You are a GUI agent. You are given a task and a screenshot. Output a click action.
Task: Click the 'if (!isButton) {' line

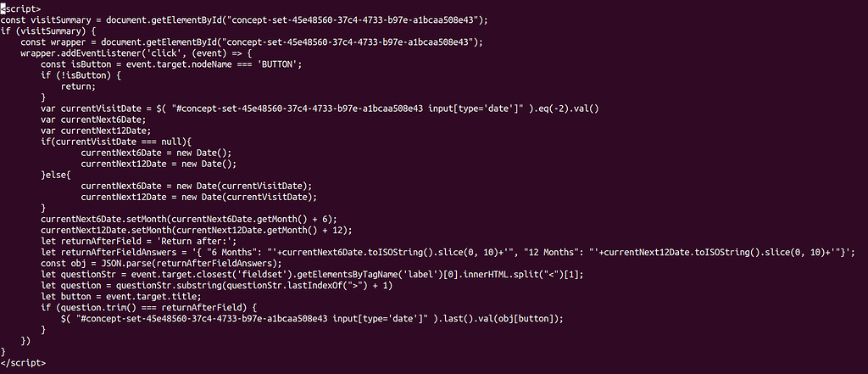(81, 75)
